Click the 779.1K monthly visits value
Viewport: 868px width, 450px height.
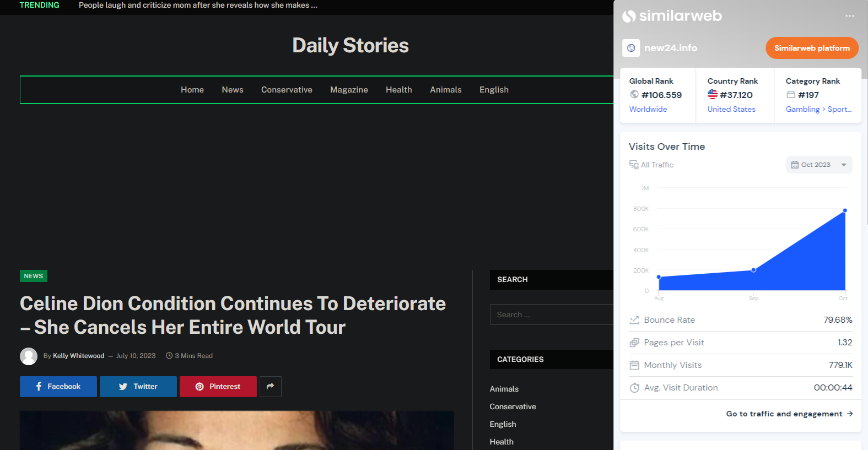[x=840, y=365]
